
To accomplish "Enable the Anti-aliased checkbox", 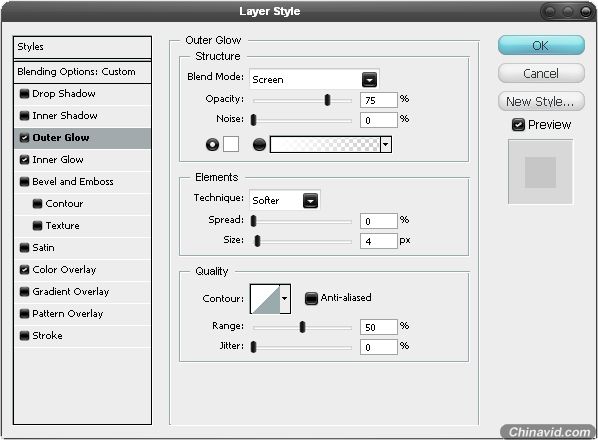I will click(x=311, y=298).
